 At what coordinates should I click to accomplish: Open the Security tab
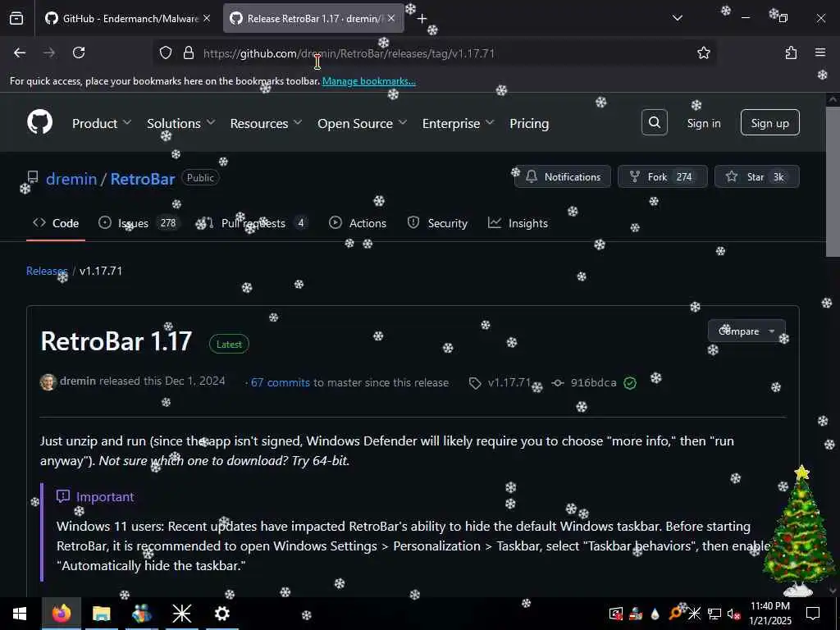pos(437,223)
